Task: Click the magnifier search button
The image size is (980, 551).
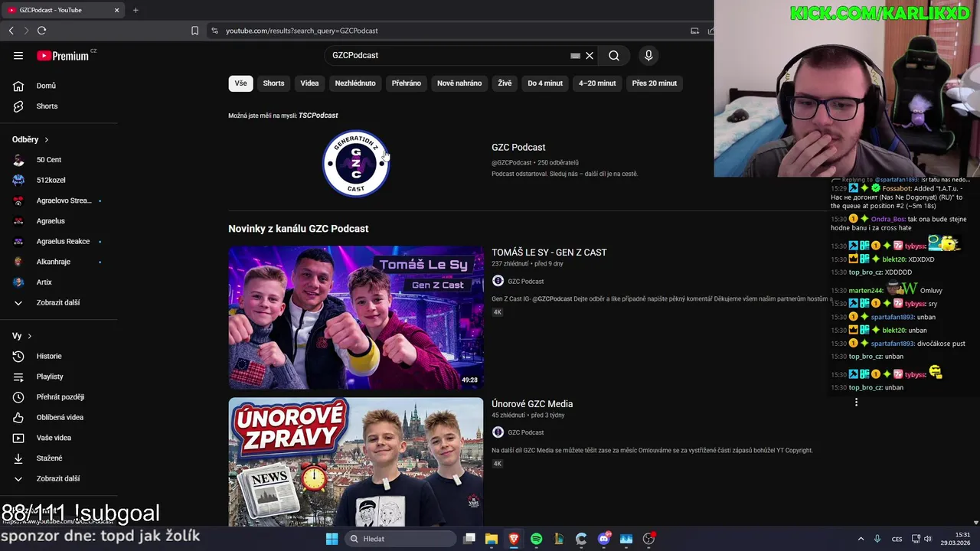Action: pyautogui.click(x=614, y=55)
